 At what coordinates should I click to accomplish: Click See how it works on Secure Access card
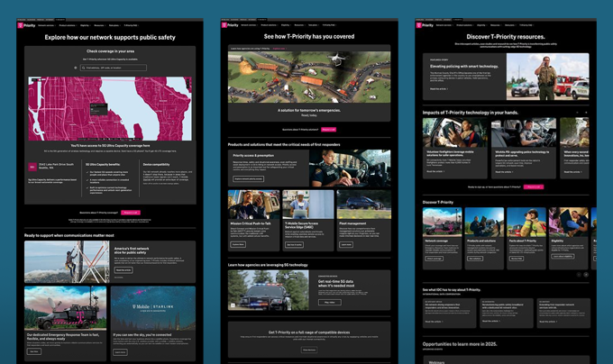tap(295, 244)
